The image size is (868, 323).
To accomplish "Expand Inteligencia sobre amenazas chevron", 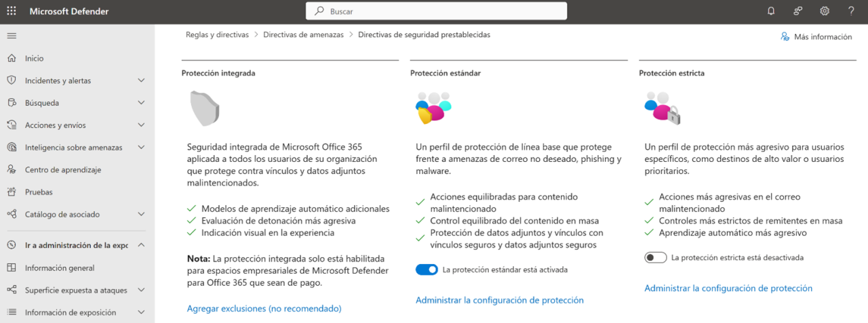I will pos(141,147).
